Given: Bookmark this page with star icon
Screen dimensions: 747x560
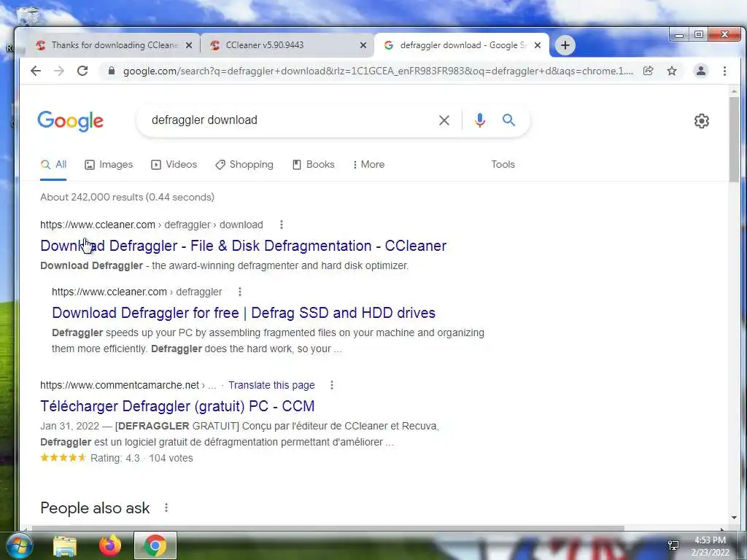Looking at the screenshot, I should (x=672, y=71).
